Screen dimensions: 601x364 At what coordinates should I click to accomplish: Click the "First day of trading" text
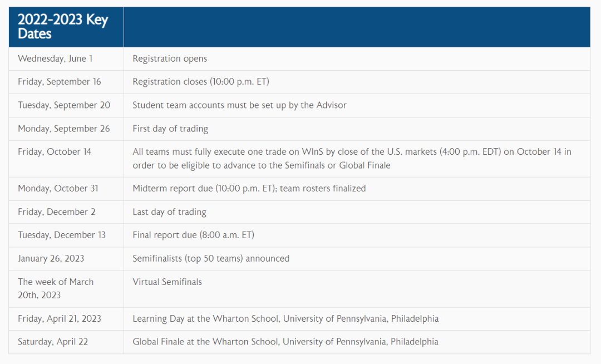tap(171, 129)
